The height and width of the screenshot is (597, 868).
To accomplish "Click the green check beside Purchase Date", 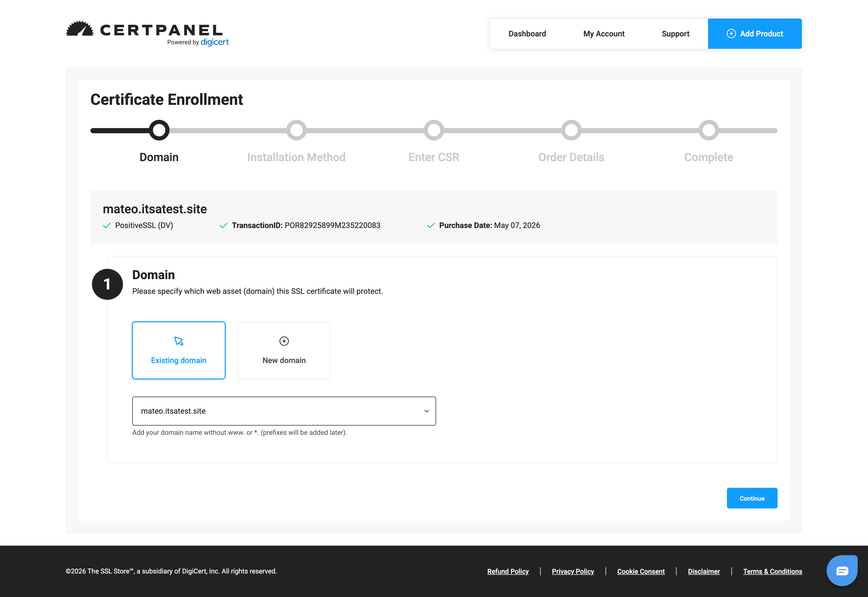I will (431, 226).
